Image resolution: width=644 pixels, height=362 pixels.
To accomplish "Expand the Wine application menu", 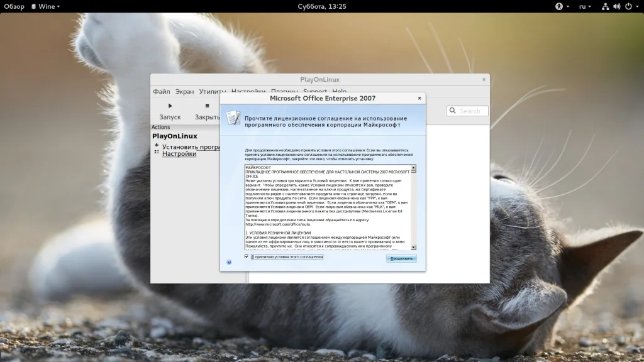I will (49, 6).
